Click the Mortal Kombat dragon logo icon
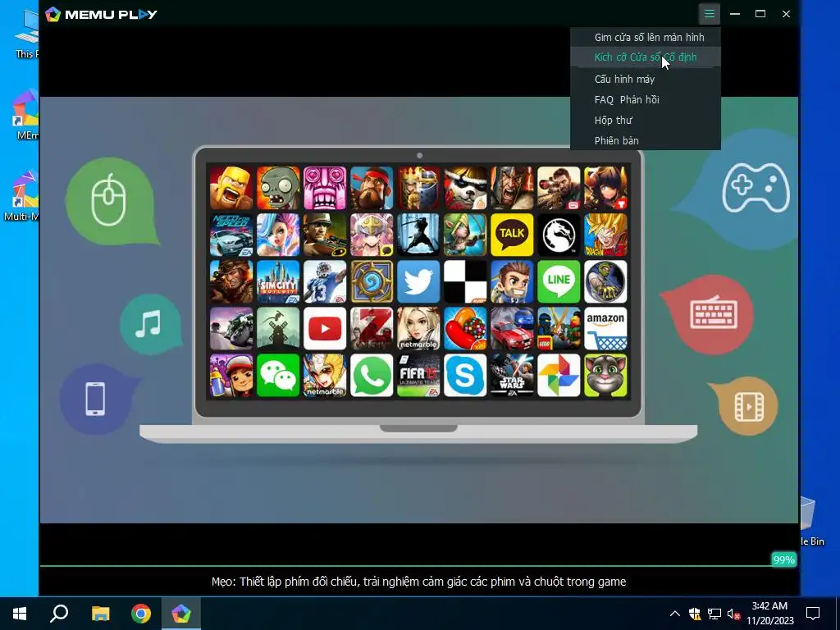This screenshot has width=840, height=630. click(559, 235)
